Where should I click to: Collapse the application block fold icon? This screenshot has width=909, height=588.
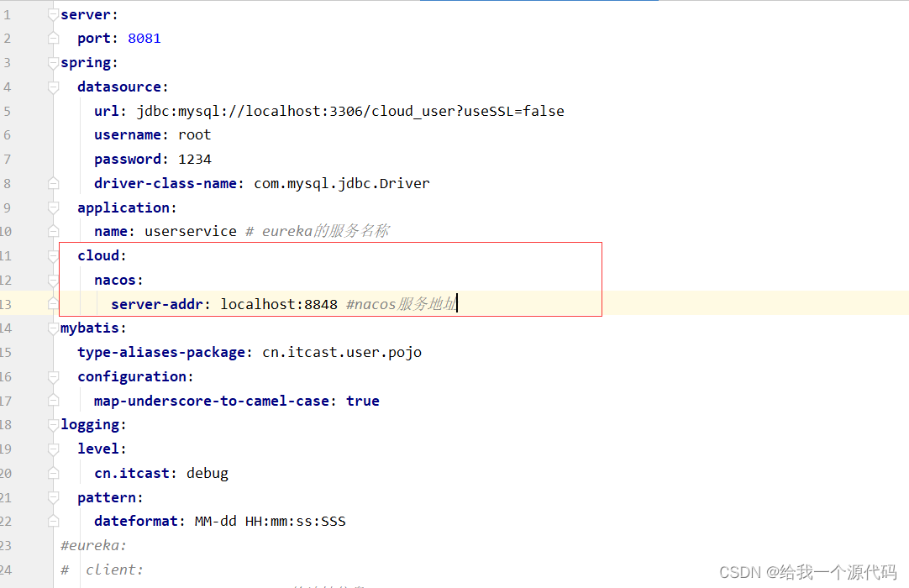click(53, 207)
